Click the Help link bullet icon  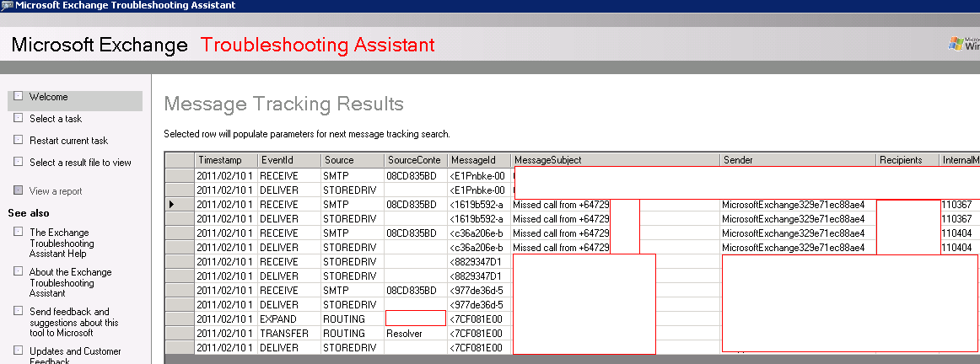click(x=18, y=233)
